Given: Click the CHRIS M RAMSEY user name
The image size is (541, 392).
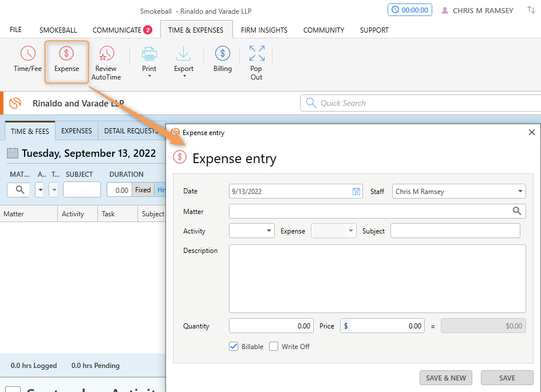Looking at the screenshot, I should tap(483, 11).
